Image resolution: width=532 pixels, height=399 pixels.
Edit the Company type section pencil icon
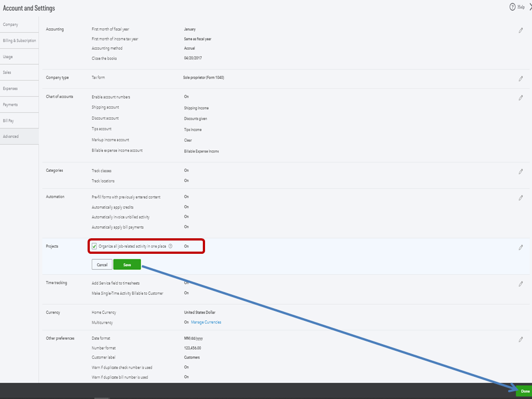520,79
